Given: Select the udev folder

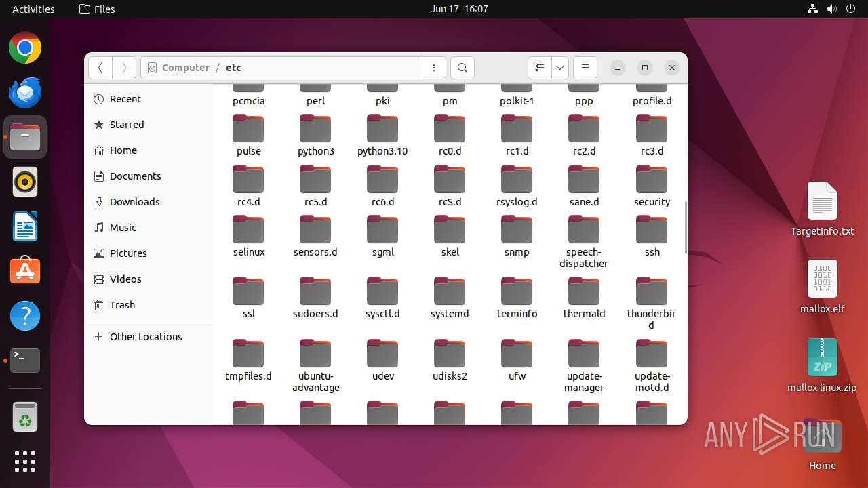Looking at the screenshot, I should (382, 361).
